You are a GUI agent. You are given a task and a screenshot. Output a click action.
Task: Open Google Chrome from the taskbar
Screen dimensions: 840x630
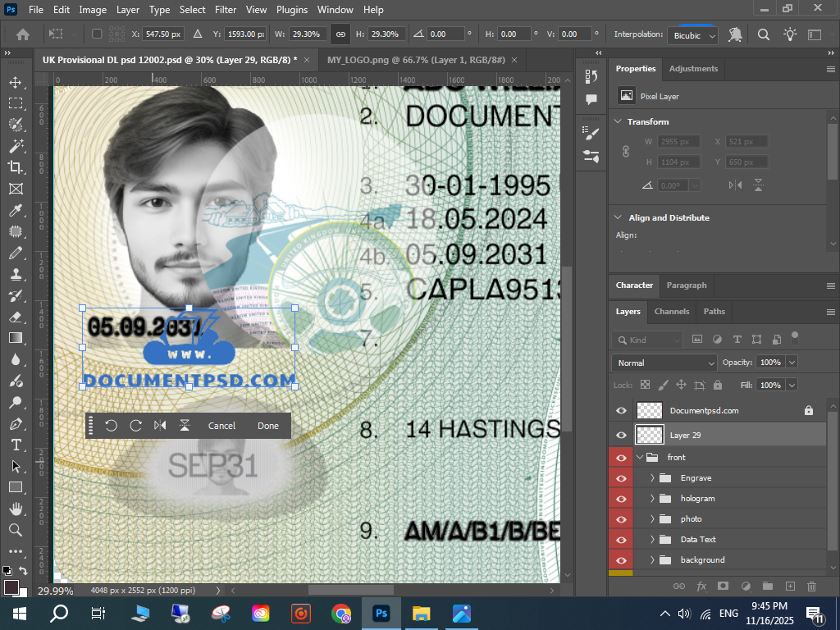click(x=341, y=613)
